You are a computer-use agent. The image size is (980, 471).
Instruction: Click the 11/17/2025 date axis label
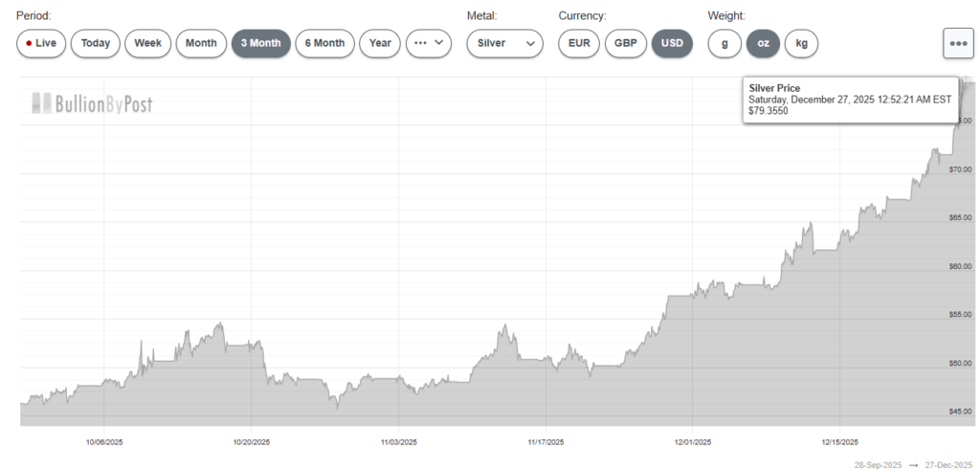point(546,442)
